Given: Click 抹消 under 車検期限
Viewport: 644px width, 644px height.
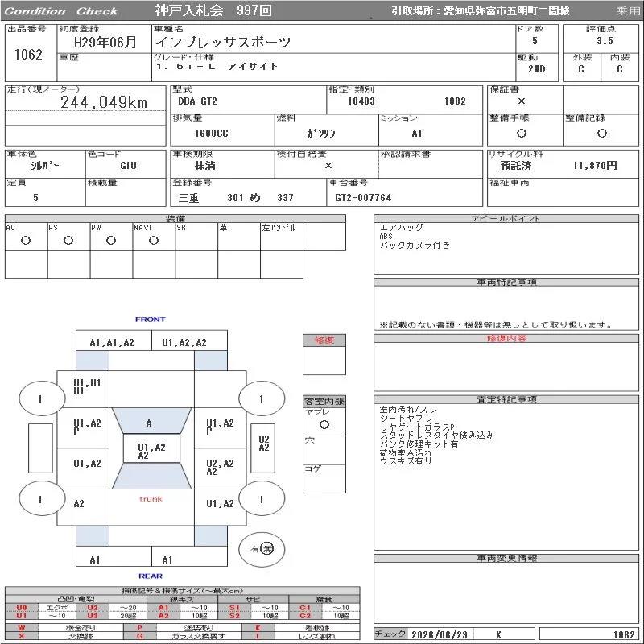Looking at the screenshot, I should tap(205, 166).
